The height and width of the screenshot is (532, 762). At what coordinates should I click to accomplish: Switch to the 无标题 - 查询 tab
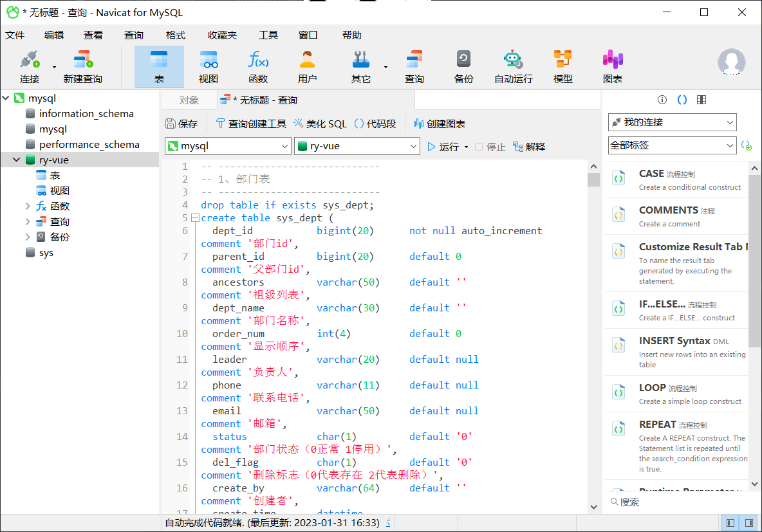point(317,100)
